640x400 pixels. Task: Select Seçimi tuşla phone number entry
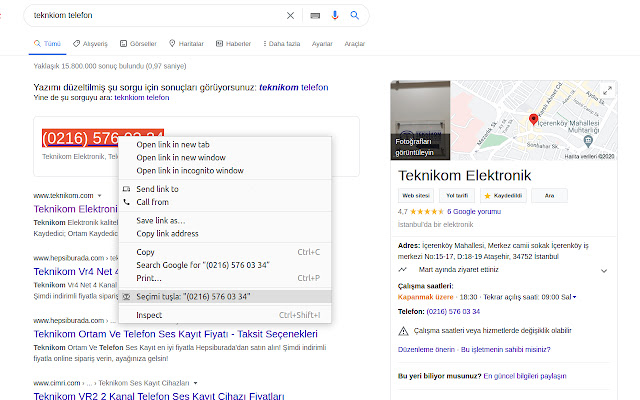[x=225, y=297]
